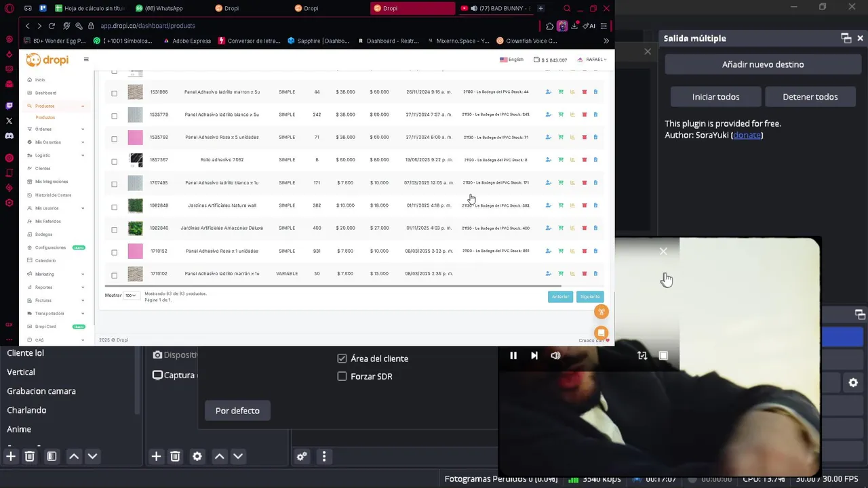Viewport: 868px width, 488px height.
Task: Click browser downloads icon
Action: [x=574, y=26]
